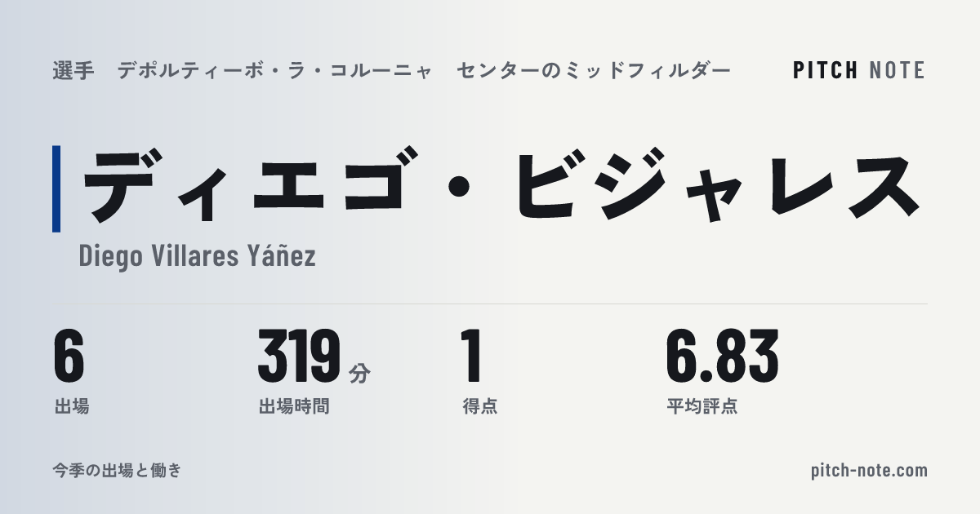Open the pitch-note.com link
This screenshot has height=514, width=980.
tap(870, 471)
